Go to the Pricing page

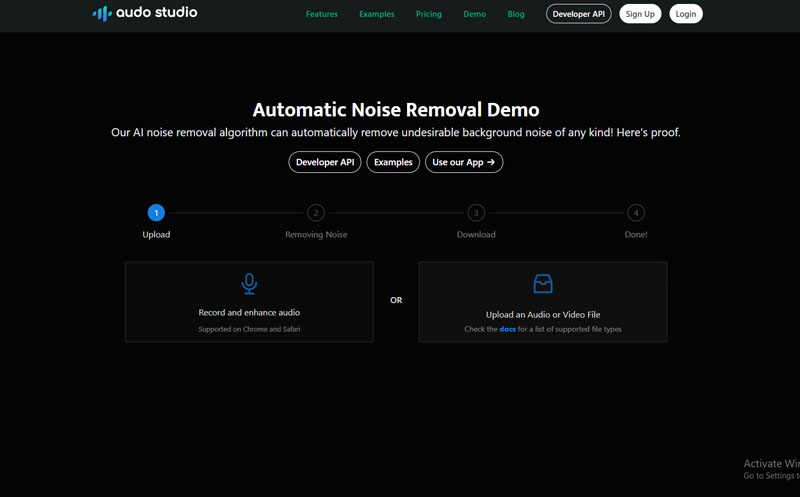[x=429, y=14]
